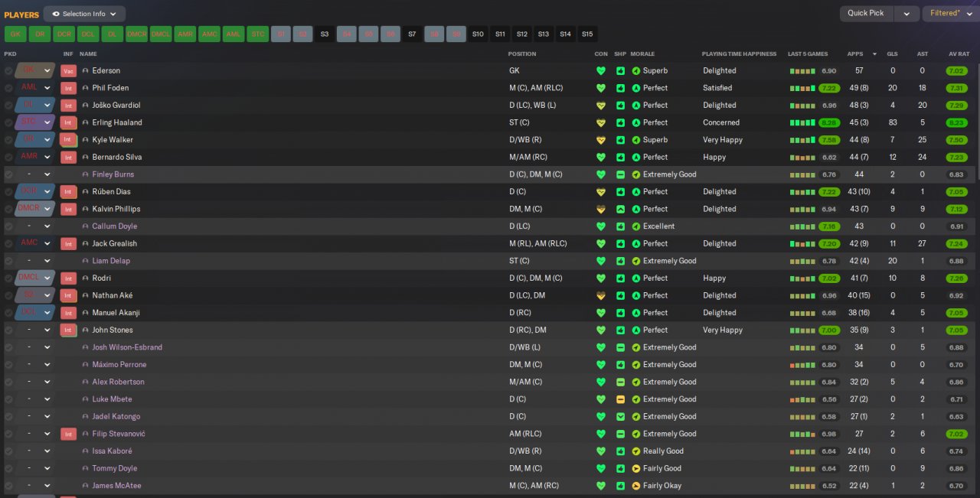Click Kyle Walker's orange condition heart icon
Screen dimensions: 980x498
point(601,140)
